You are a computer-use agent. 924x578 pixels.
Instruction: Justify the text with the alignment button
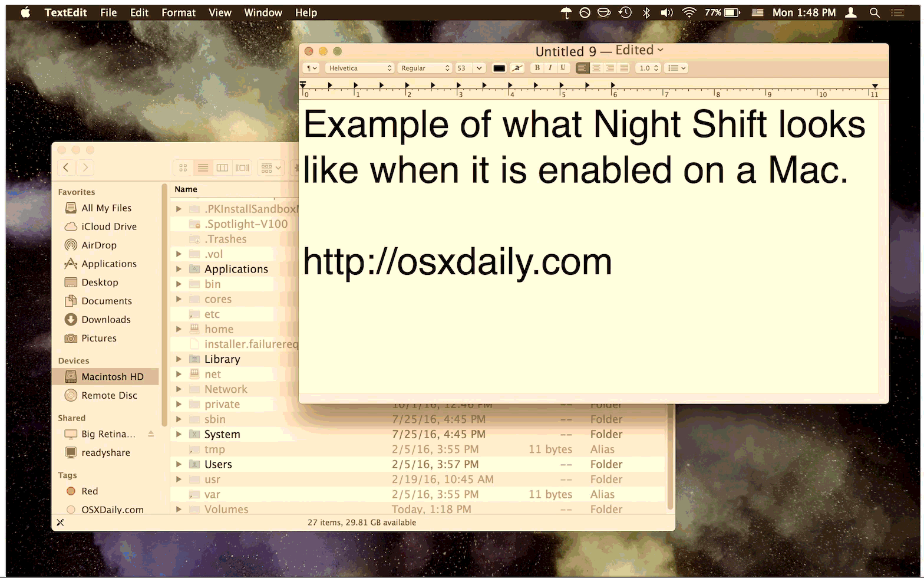(623, 68)
